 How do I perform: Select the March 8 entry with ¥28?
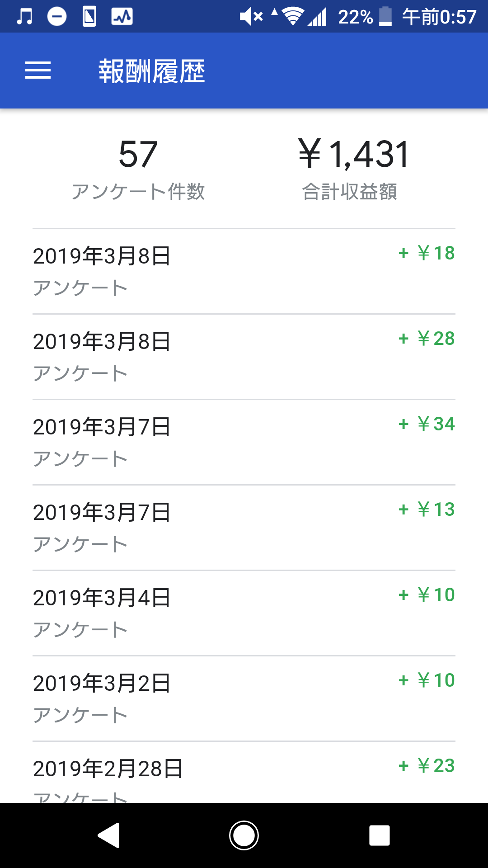(x=244, y=357)
